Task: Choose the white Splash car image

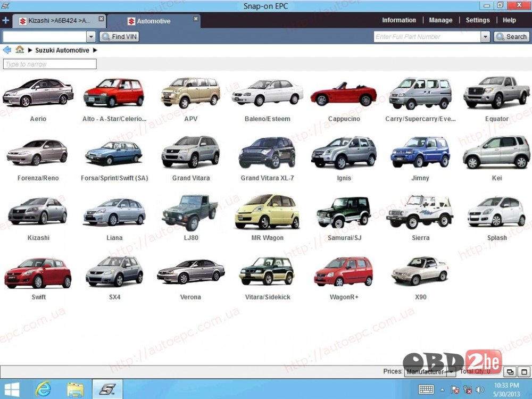Action: point(496,212)
